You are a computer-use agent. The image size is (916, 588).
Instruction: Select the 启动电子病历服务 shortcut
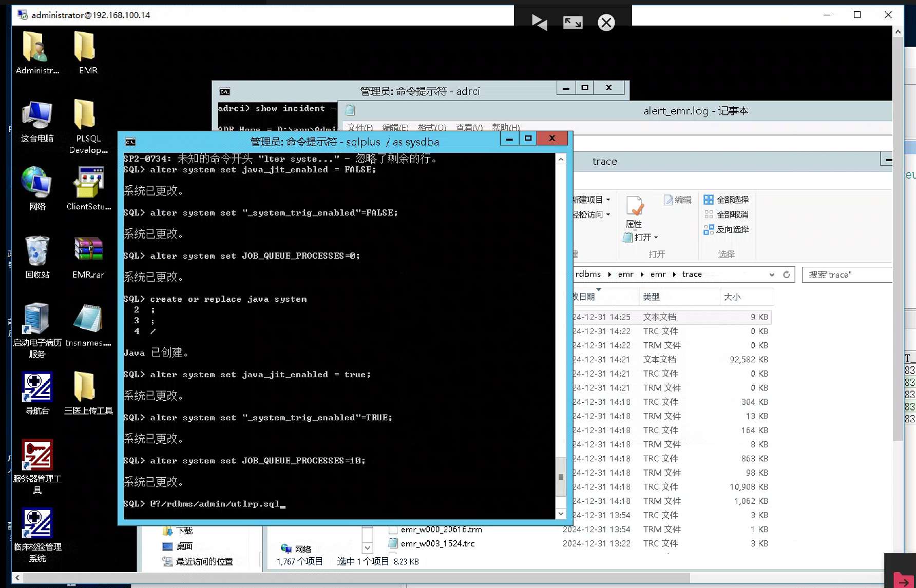(37, 330)
